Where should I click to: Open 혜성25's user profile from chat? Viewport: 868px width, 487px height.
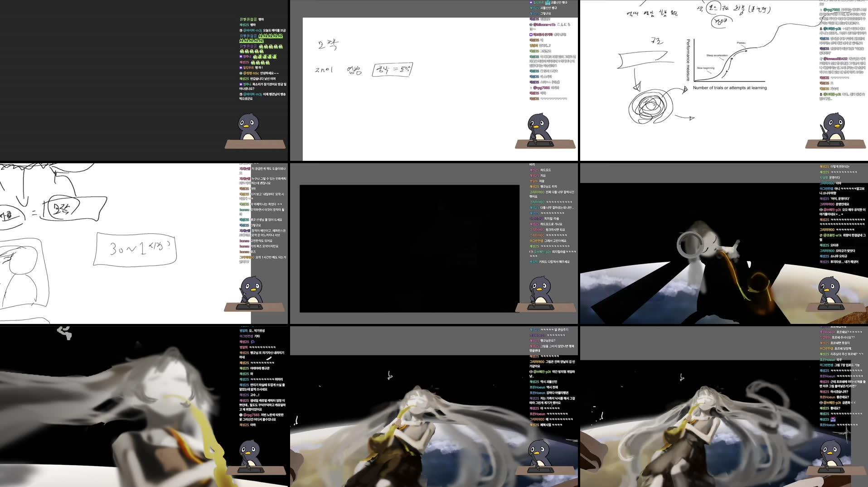pyautogui.click(x=245, y=25)
